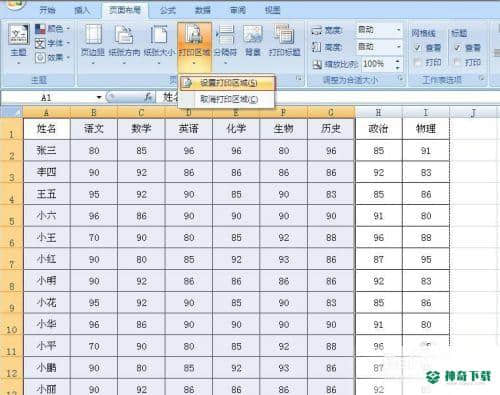The width and height of the screenshot is (500, 395).
Task: Open the theme 字体 fonts menu
Action: tap(53, 43)
